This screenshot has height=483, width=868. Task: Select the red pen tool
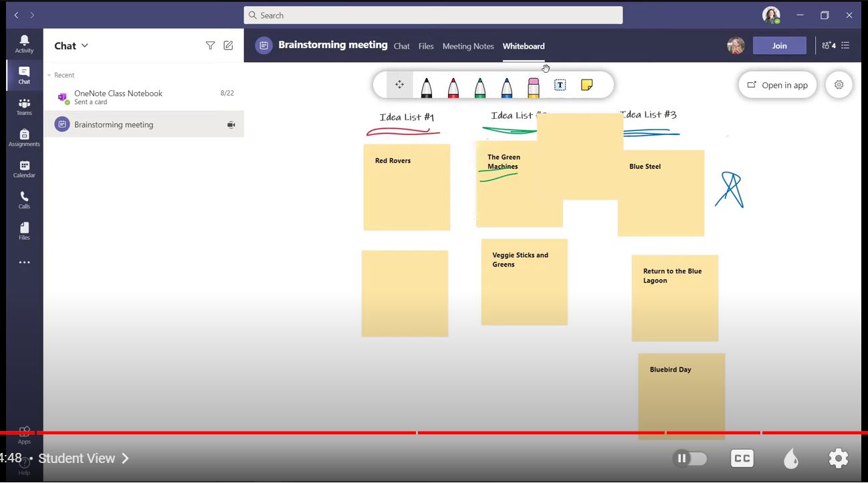[x=453, y=85]
